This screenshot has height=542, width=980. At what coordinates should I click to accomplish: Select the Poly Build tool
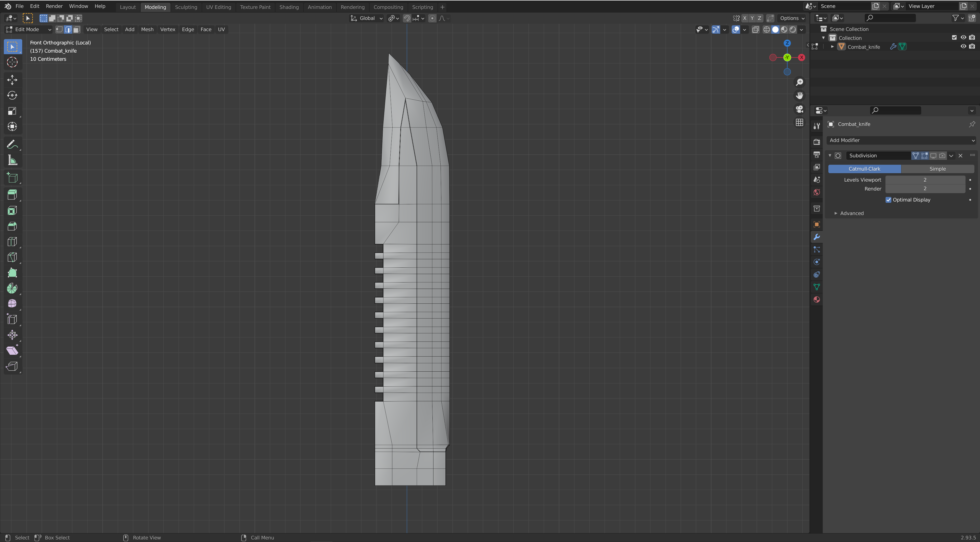pos(12,273)
